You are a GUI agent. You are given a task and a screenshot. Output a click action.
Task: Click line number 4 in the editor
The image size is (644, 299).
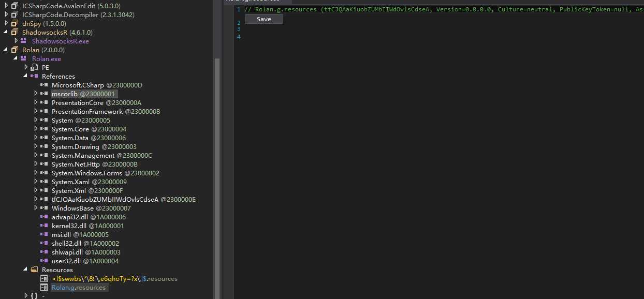coord(239,36)
